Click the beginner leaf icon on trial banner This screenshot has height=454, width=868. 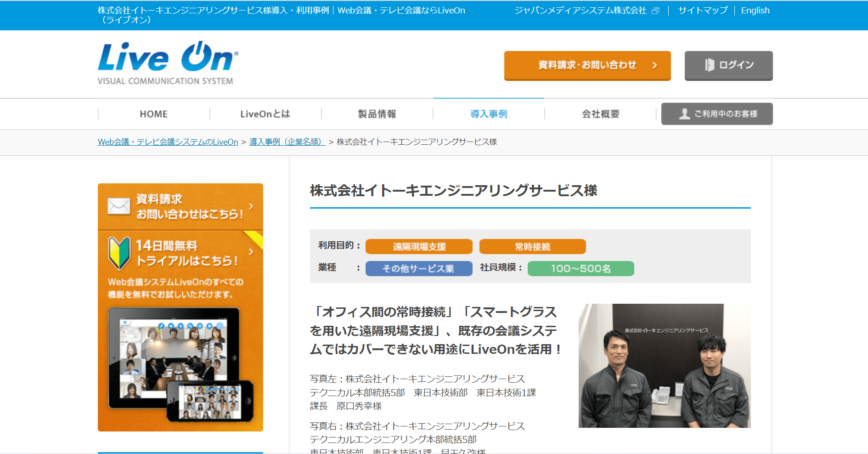tap(119, 253)
